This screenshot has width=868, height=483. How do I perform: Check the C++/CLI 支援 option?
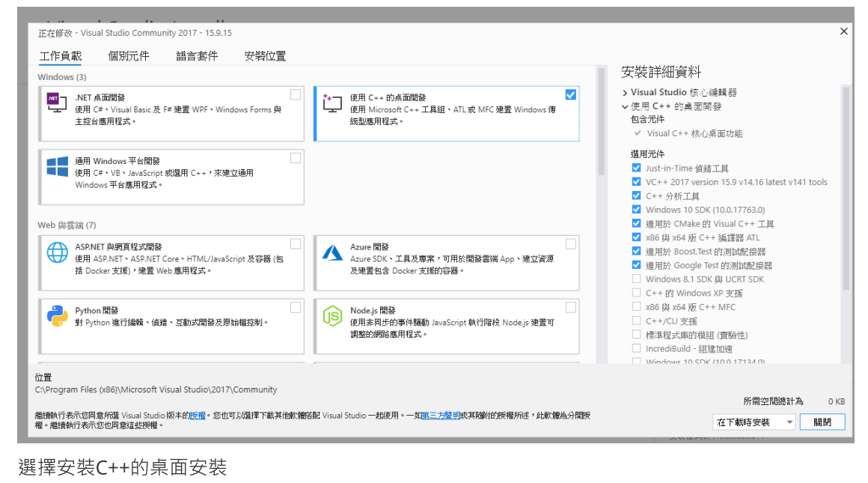pyautogui.click(x=636, y=321)
